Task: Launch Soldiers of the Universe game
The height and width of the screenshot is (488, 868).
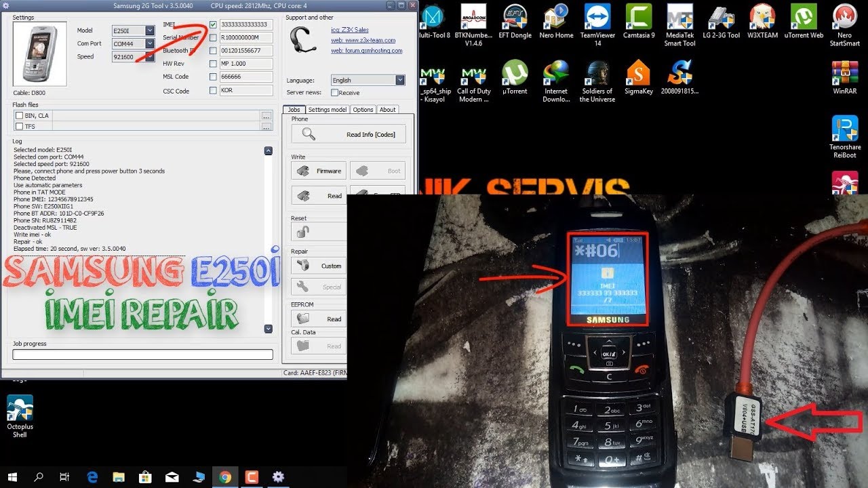Action: [597, 81]
